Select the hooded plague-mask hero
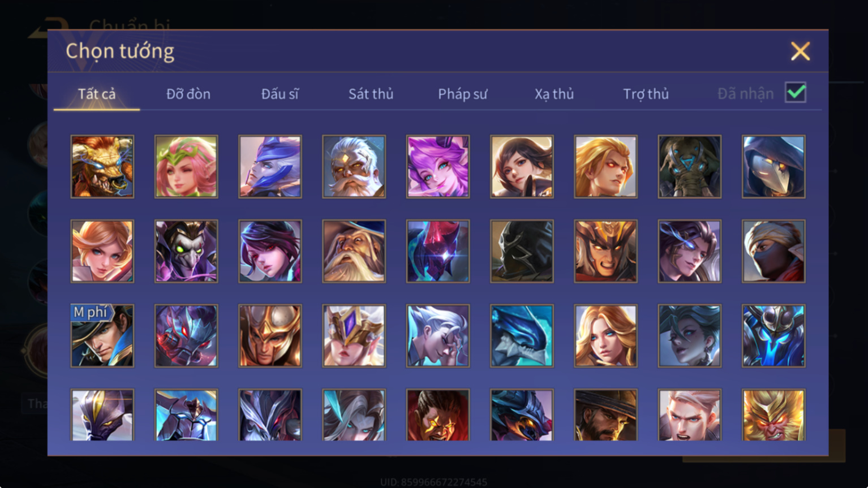This screenshot has width=868, height=488. point(774,167)
